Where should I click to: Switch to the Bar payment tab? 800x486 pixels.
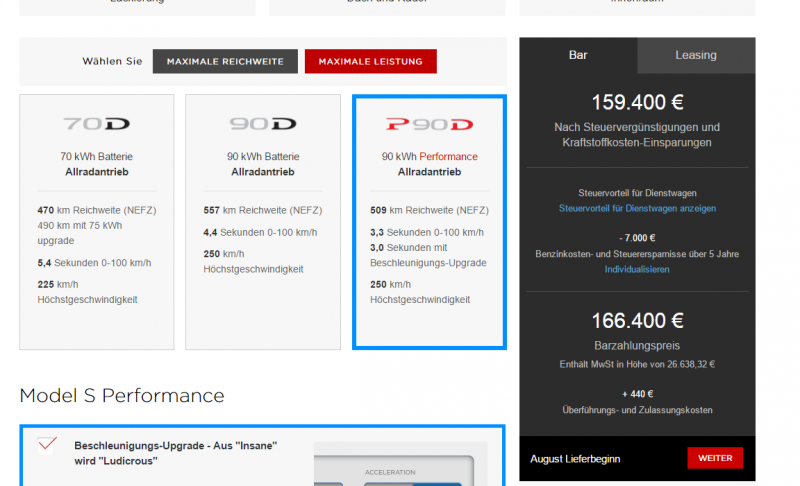578,55
